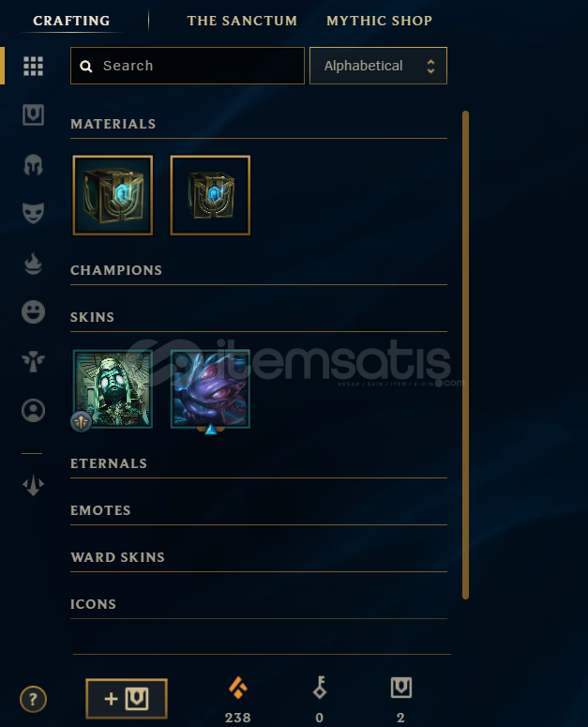Click the orange essence currency icon
The height and width of the screenshot is (727, 588).
(238, 688)
